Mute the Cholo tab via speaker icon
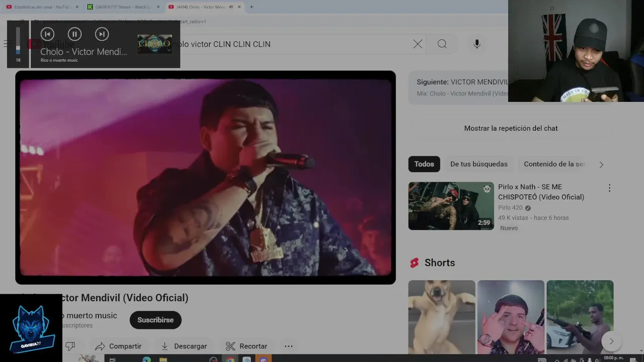 [231, 7]
